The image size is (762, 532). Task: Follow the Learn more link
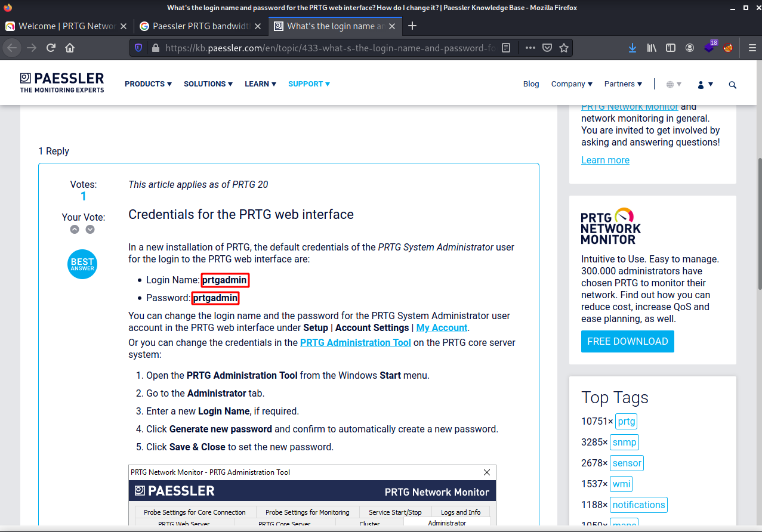[605, 160]
